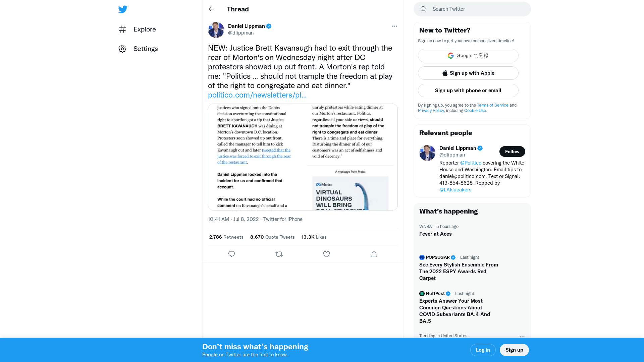This screenshot has width=644, height=362.
Task: Retweet using the retweet arrows icon
Action: tap(279, 254)
